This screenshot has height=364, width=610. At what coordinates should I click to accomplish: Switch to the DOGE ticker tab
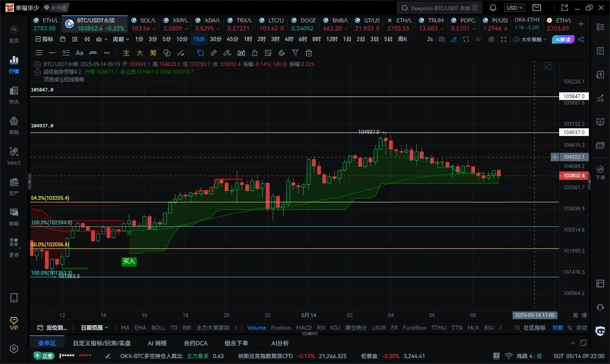(304, 24)
